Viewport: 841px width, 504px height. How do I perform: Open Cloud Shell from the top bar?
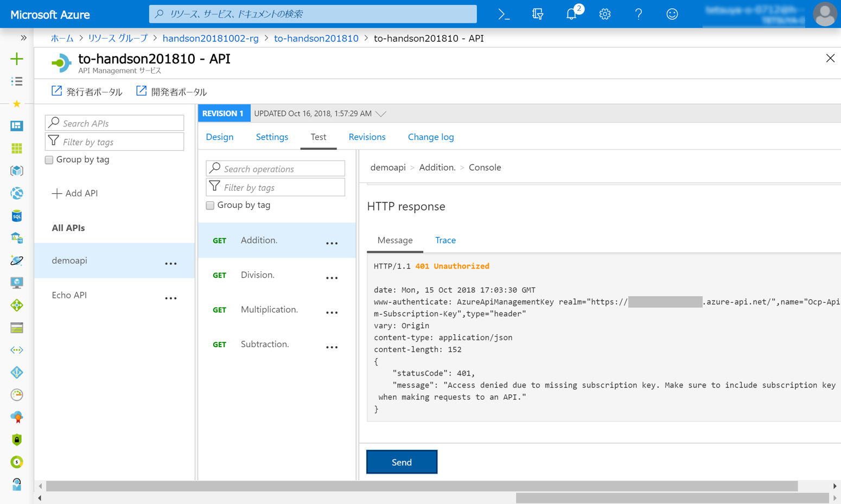coord(503,15)
